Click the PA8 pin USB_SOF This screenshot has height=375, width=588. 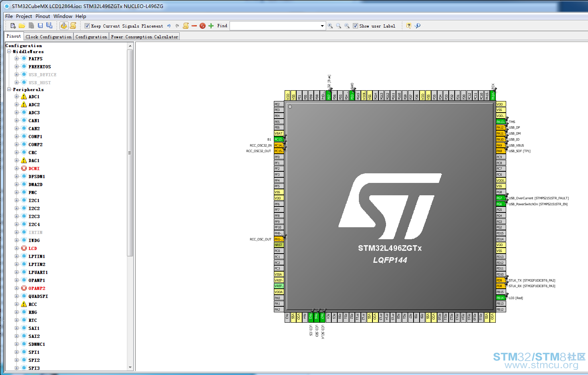point(501,151)
